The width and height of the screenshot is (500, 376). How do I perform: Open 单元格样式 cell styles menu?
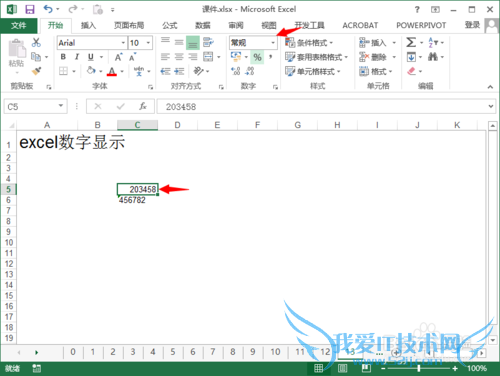pyautogui.click(x=312, y=71)
